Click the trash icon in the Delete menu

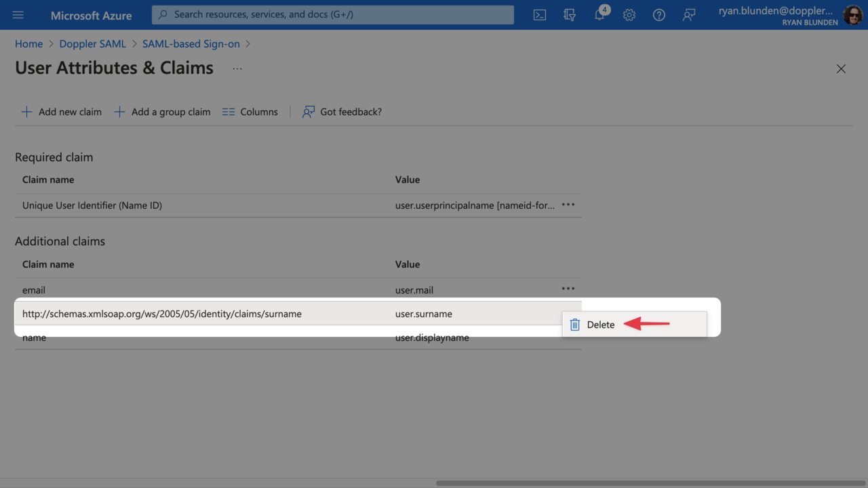575,325
